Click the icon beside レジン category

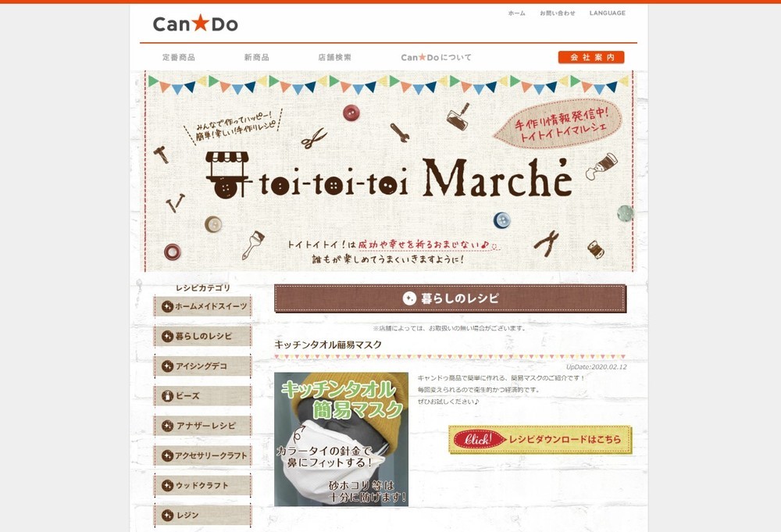click(167, 515)
